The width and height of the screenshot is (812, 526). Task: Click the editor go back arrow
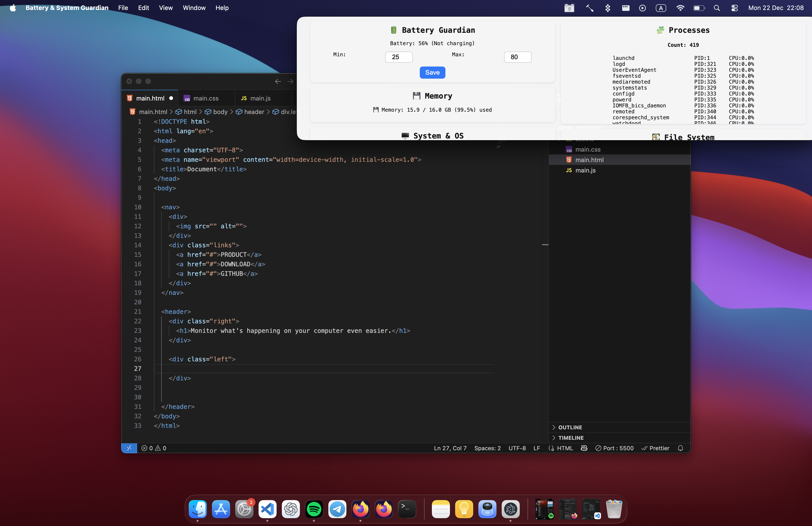[278, 81]
